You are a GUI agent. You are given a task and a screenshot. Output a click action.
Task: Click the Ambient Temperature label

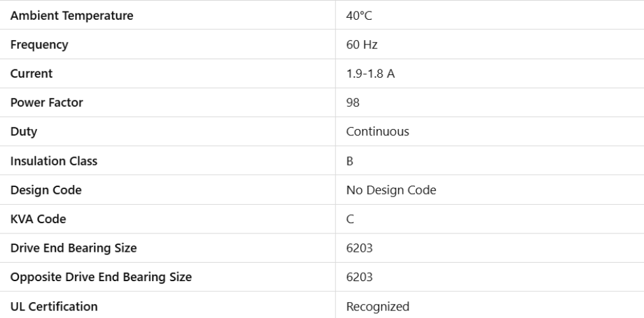click(x=72, y=16)
